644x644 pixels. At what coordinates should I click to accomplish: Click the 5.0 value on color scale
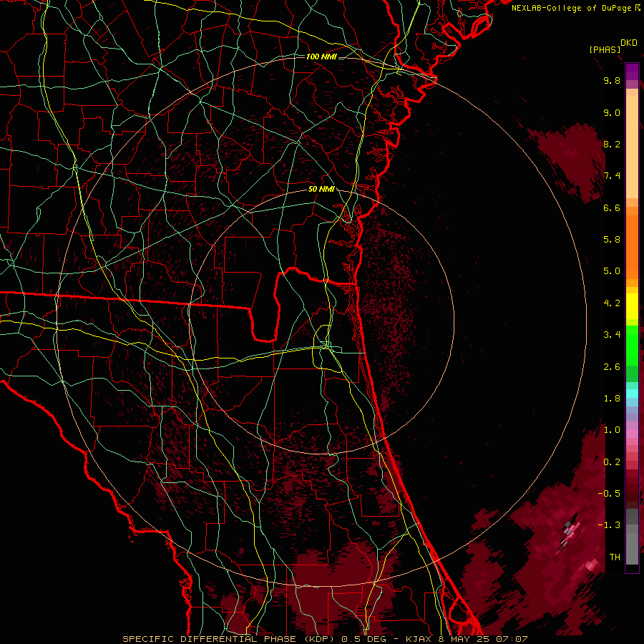point(612,271)
